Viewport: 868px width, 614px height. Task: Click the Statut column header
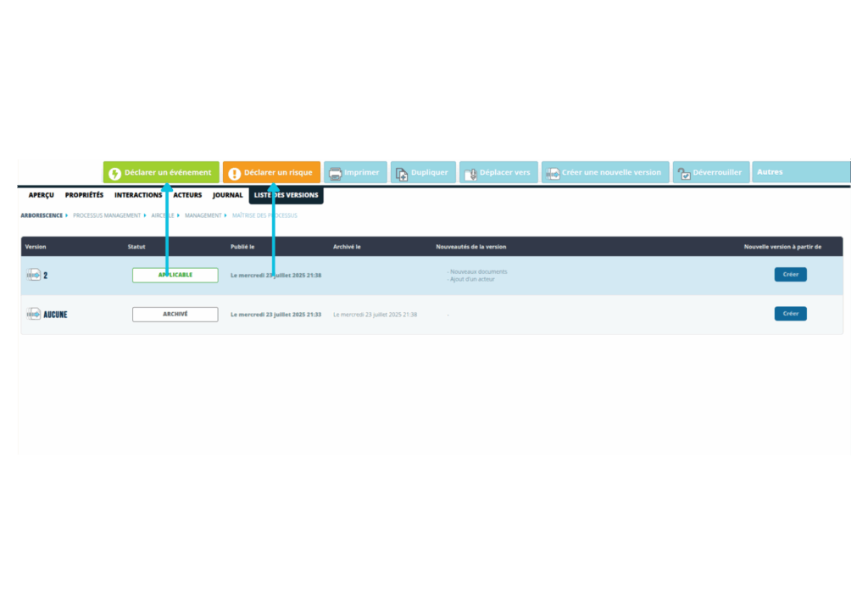point(136,247)
